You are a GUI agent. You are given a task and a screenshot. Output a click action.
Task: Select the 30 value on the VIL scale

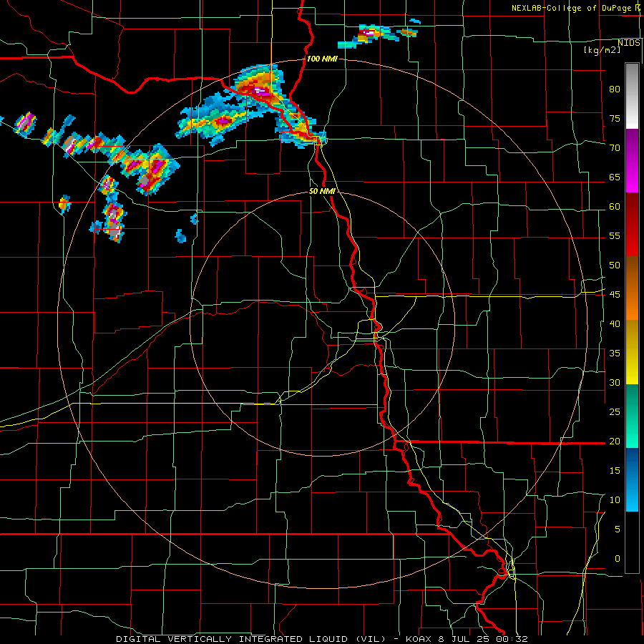[x=615, y=382]
